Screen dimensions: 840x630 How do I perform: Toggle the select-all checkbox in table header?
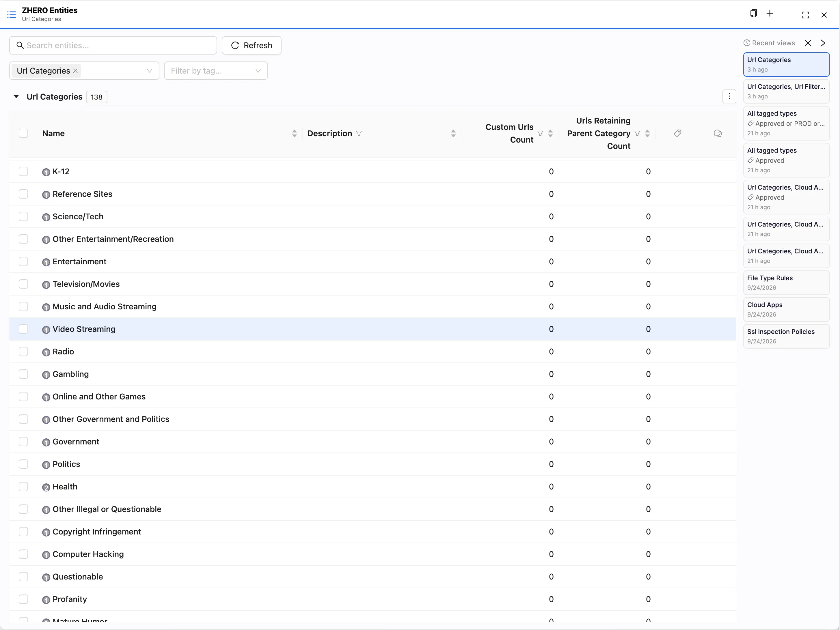pos(24,133)
